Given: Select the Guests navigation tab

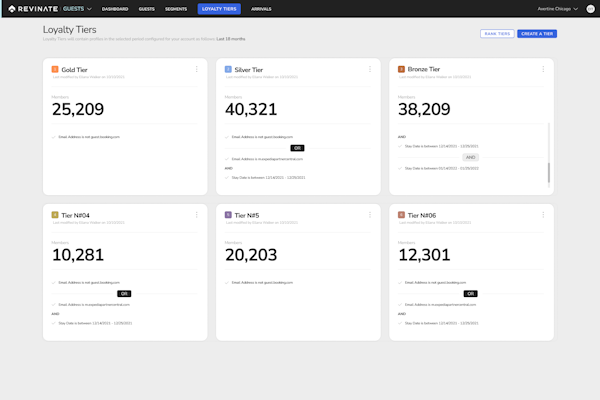Looking at the screenshot, I should coord(147,8).
